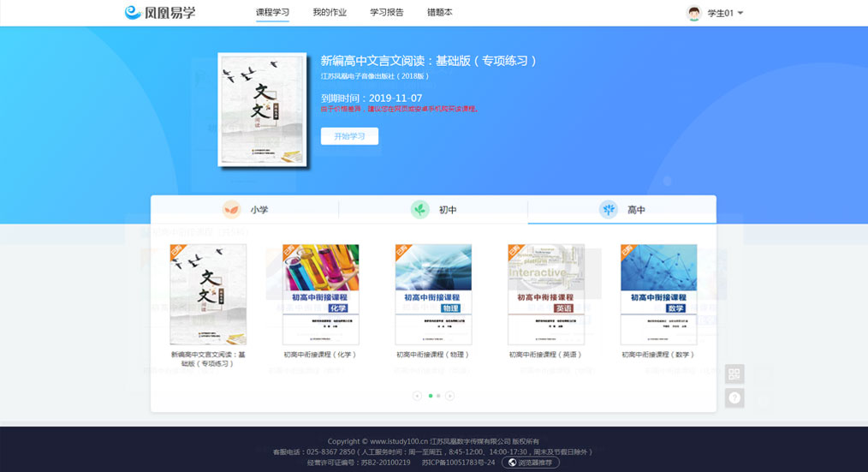Select the 高中 tab
Image resolution: width=868 pixels, height=472 pixels.
[x=622, y=209]
